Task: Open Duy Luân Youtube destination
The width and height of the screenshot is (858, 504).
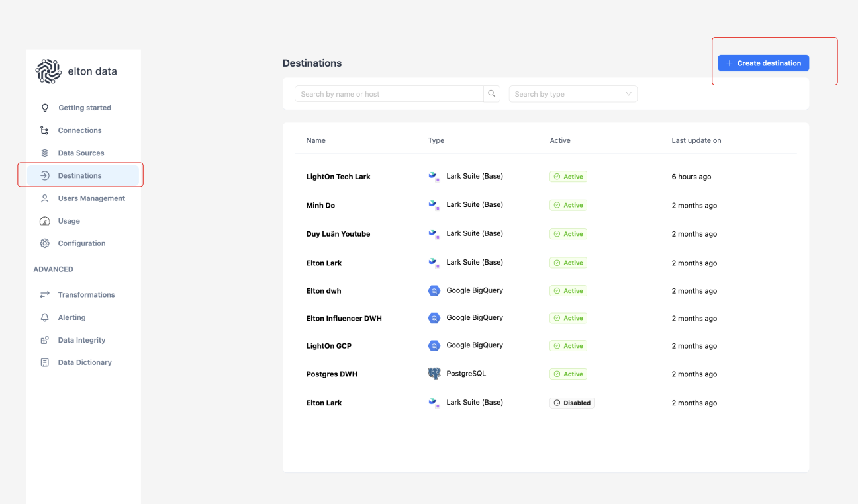Action: (338, 234)
